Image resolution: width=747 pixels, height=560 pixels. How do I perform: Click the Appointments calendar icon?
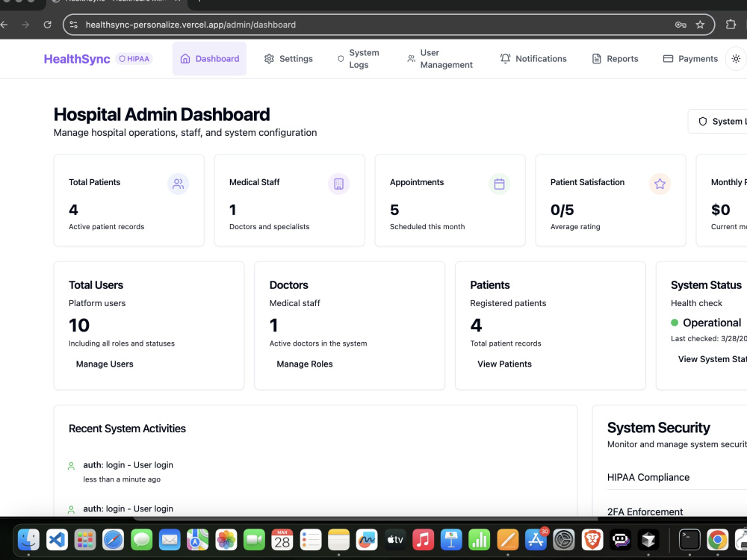point(499,184)
